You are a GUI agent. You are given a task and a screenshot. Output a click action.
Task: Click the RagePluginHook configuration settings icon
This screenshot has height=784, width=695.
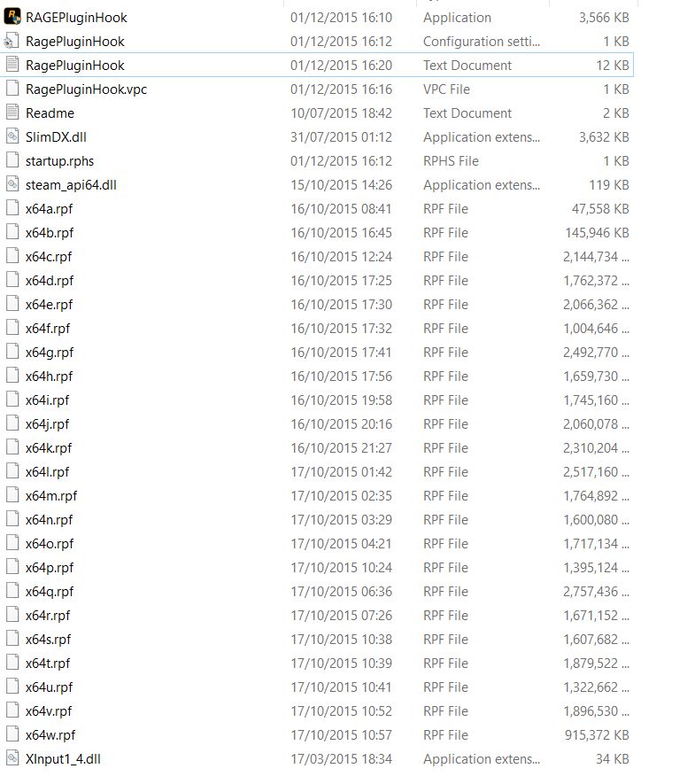pos(12,41)
